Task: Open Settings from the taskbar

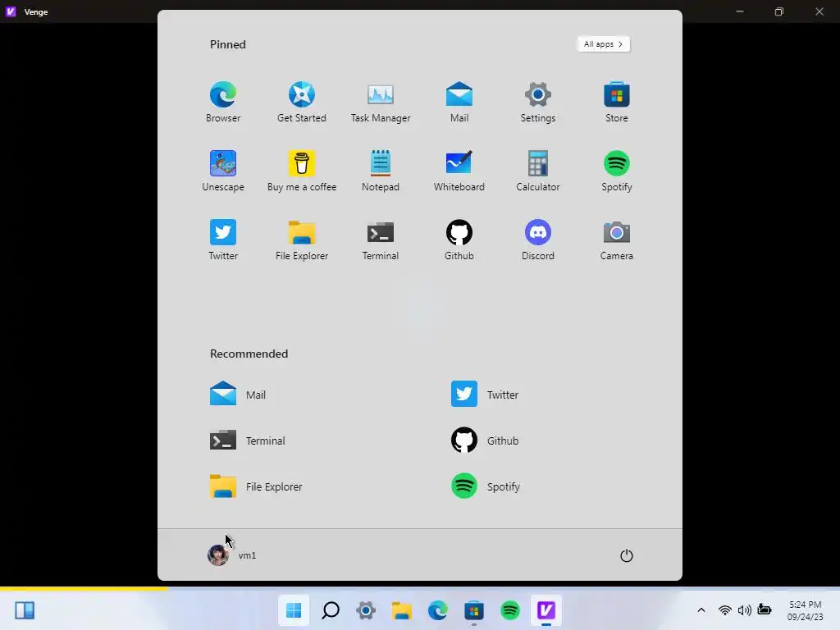Action: click(366, 610)
